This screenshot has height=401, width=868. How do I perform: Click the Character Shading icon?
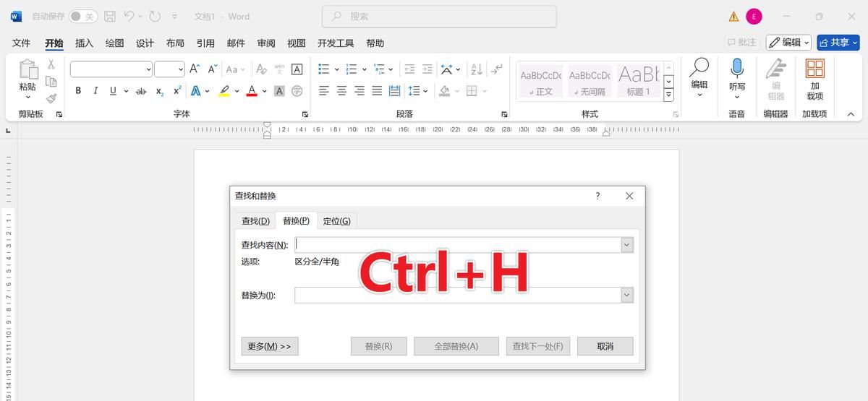280,91
